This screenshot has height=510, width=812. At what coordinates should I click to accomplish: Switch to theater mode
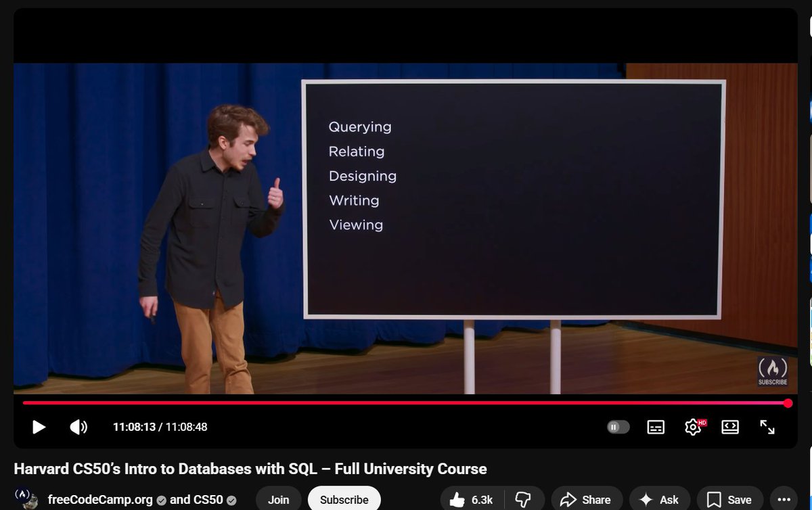730,427
